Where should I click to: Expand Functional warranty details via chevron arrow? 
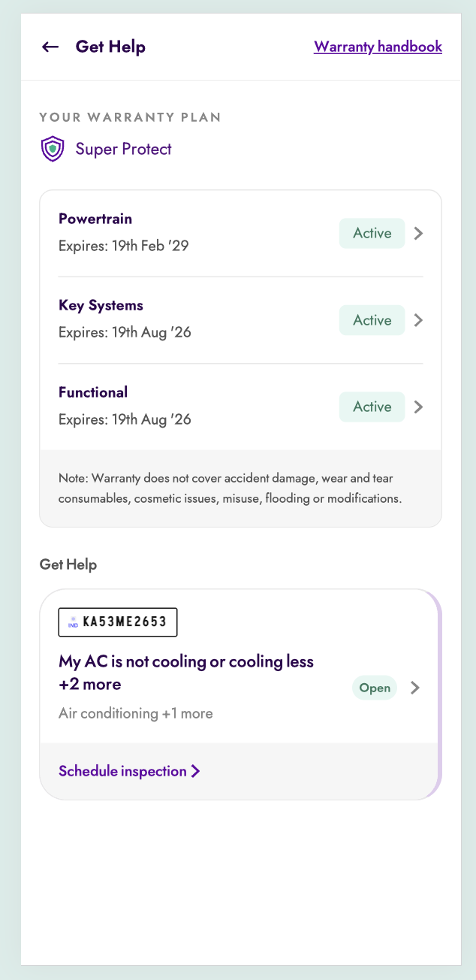pyautogui.click(x=419, y=407)
